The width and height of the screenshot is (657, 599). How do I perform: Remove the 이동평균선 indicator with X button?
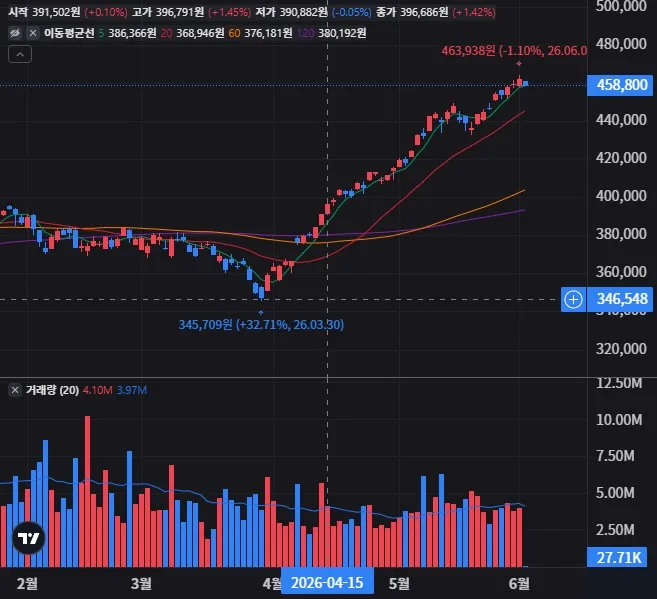[x=33, y=33]
